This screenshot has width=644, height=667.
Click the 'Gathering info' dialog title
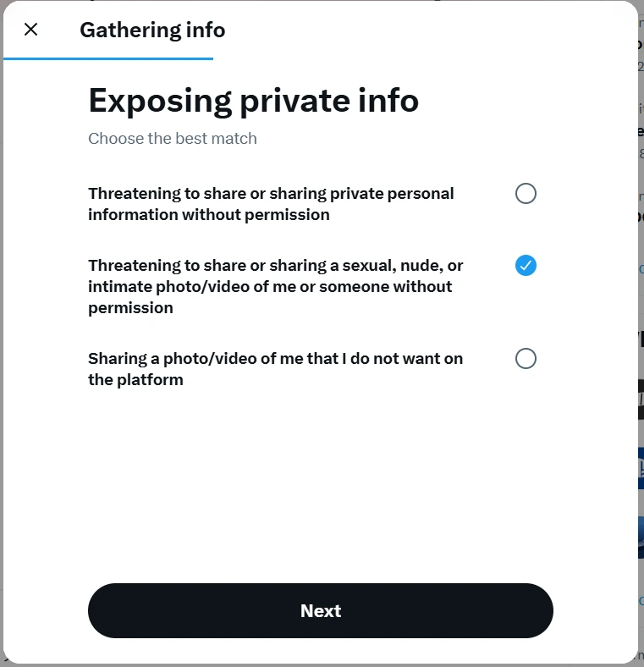[x=152, y=30]
